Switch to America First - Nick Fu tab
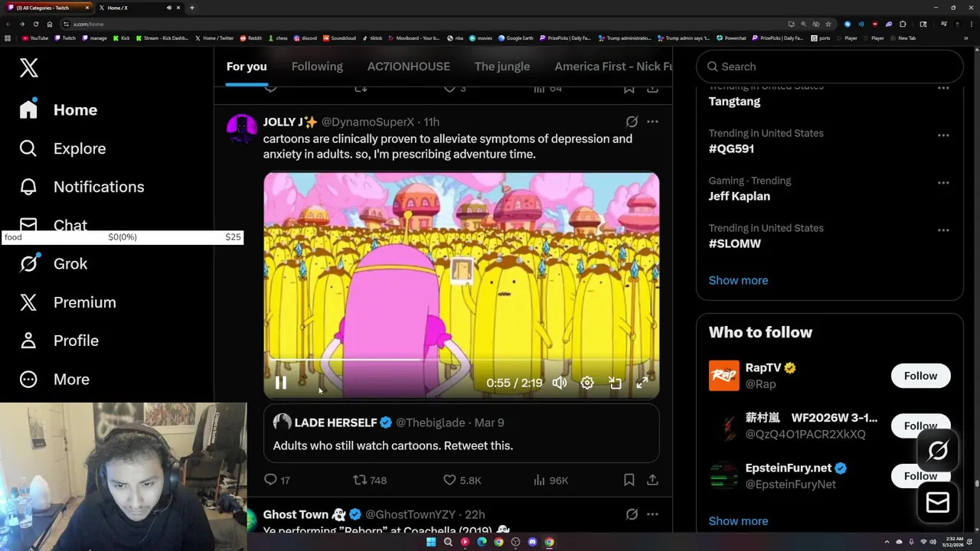Viewport: 980px width, 551px height. 613,67
